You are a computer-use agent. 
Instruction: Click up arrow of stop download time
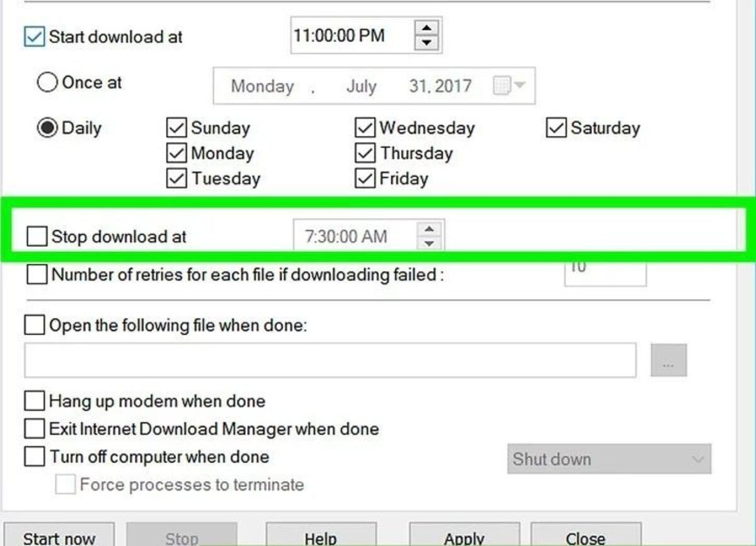(x=429, y=230)
